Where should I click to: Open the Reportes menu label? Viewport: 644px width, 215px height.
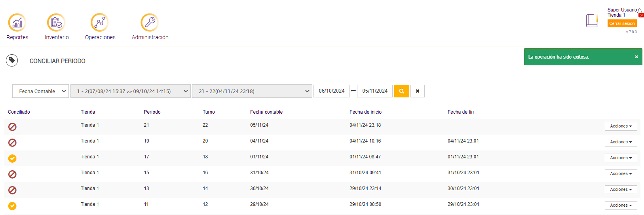coord(17,37)
